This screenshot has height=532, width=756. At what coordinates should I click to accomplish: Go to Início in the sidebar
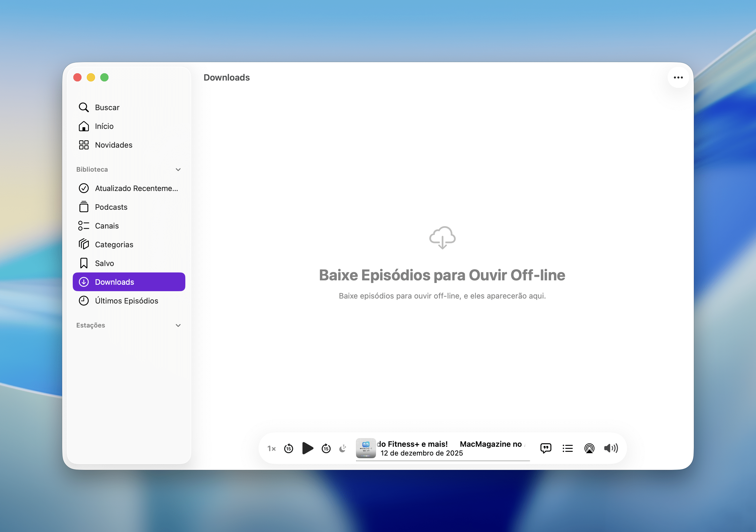coord(104,126)
